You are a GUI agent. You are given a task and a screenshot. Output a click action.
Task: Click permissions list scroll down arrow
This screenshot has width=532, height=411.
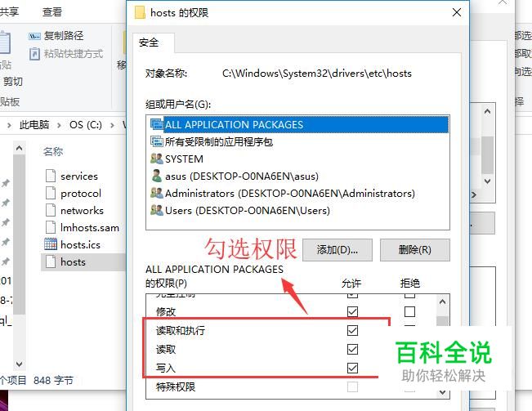point(442,392)
